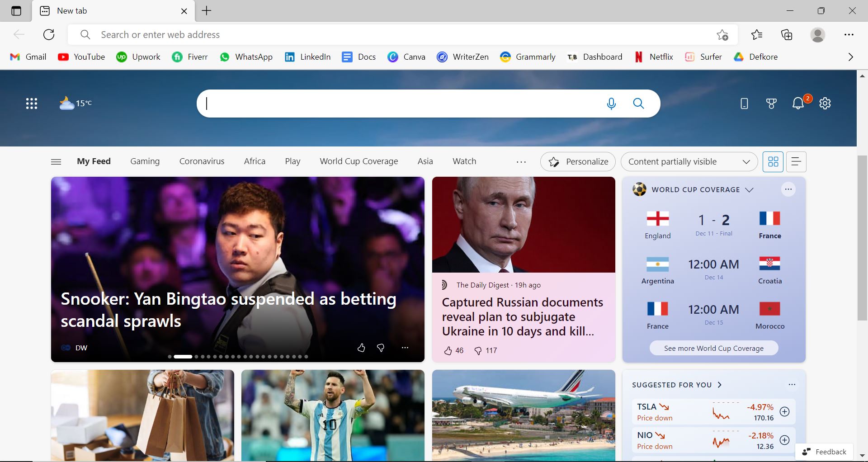
Task: Switch to the Gaming feed tab
Action: (x=145, y=161)
